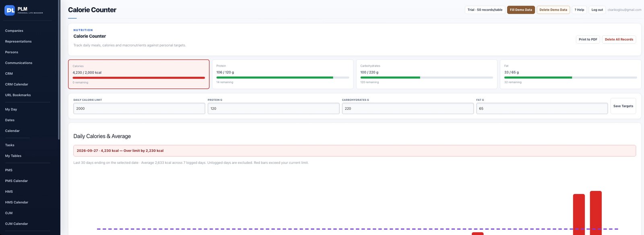The width and height of the screenshot is (644, 235).
Task: Open the Persons section
Action: pyautogui.click(x=12, y=52)
